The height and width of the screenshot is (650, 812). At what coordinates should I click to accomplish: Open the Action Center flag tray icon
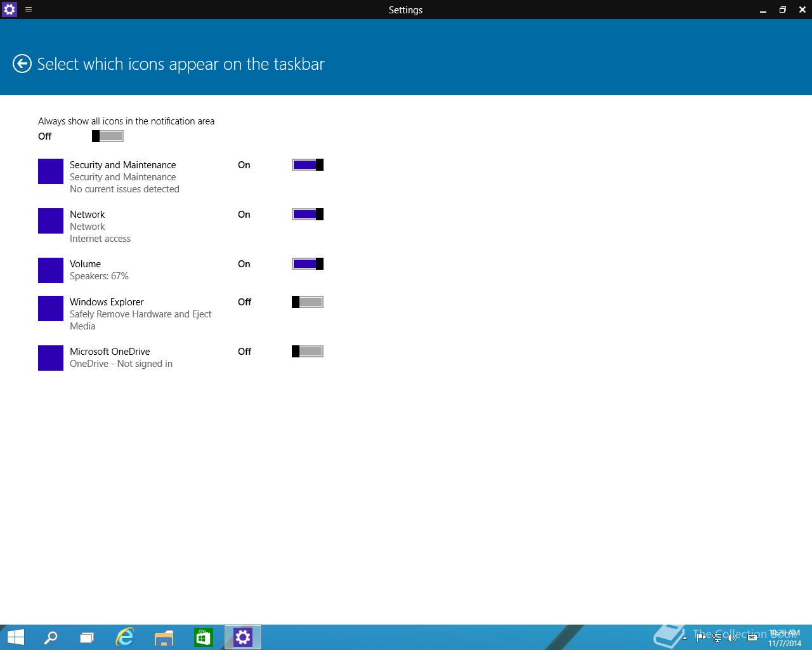(700, 637)
